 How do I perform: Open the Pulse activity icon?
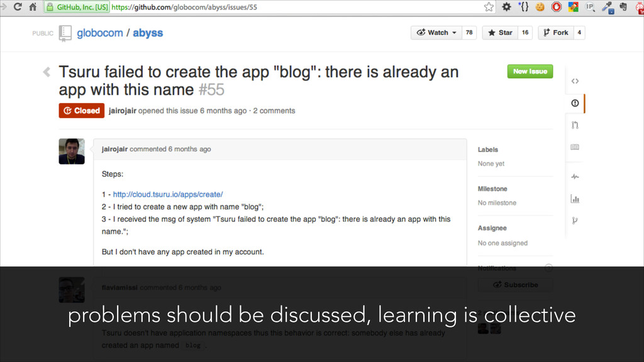574,177
